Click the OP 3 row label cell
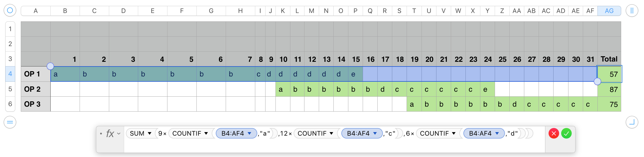The width and height of the screenshot is (644, 157). click(35, 104)
